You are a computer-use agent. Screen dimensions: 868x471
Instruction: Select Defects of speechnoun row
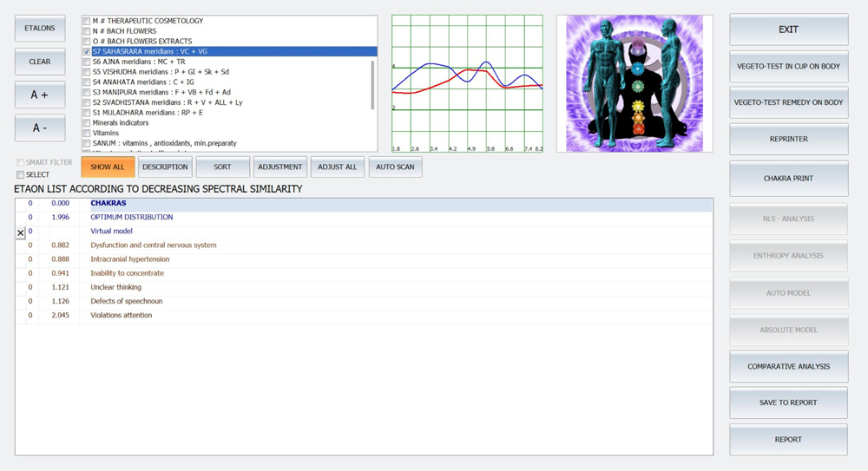364,302
